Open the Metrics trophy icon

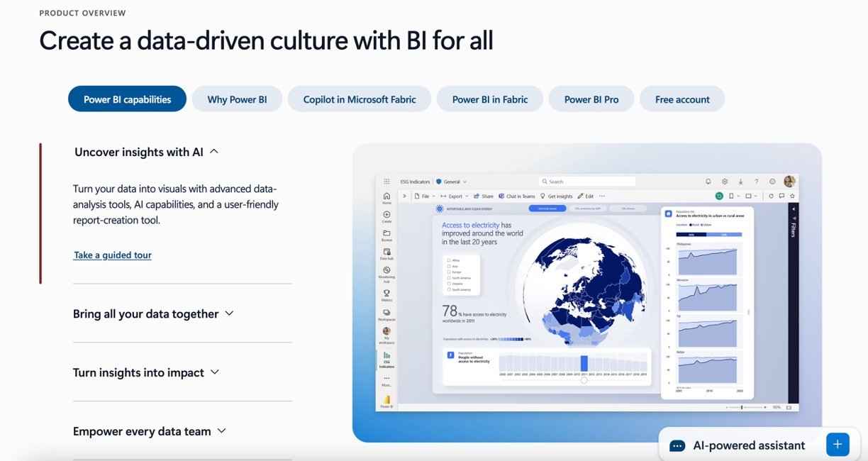pyautogui.click(x=386, y=293)
